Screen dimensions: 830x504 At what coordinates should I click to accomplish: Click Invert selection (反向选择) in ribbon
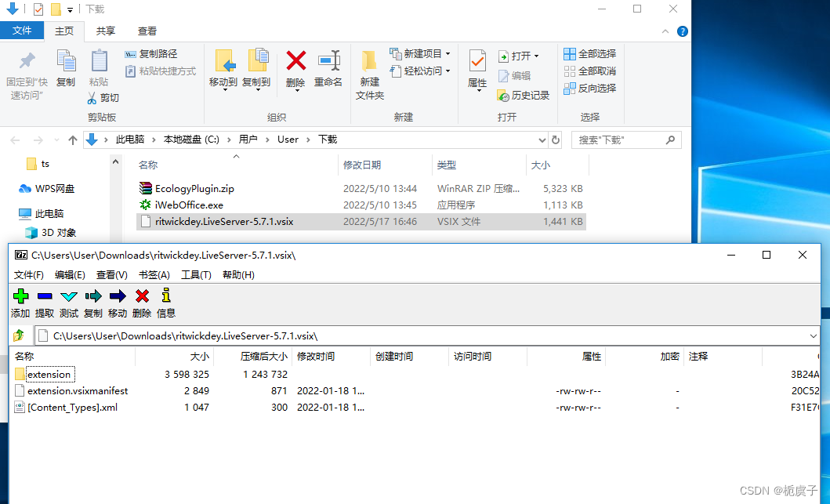(589, 88)
